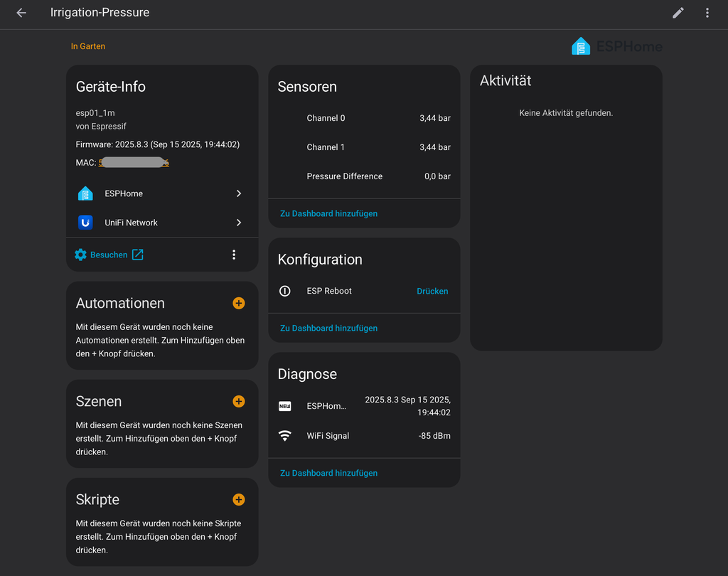This screenshot has height=576, width=728.
Task: Add Diagnose card to dashboard
Action: pos(328,473)
